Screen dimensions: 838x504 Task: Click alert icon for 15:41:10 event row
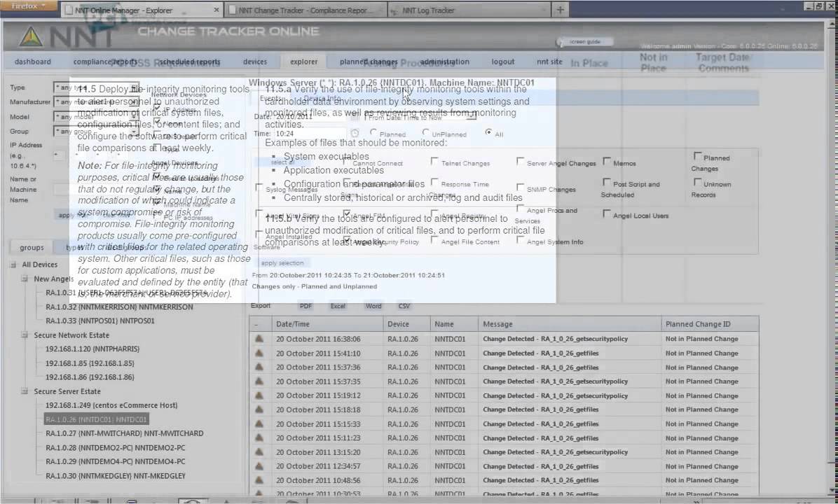pyautogui.click(x=259, y=353)
